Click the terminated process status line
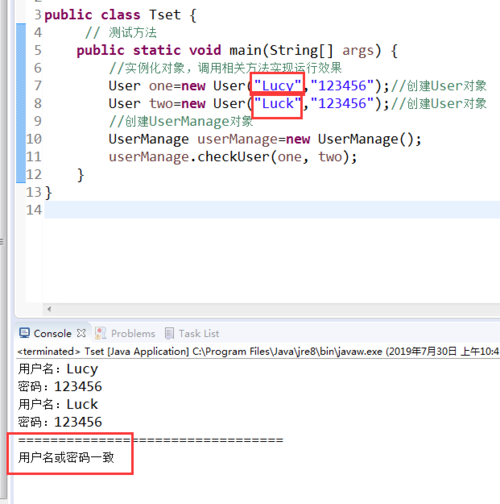 (258, 351)
